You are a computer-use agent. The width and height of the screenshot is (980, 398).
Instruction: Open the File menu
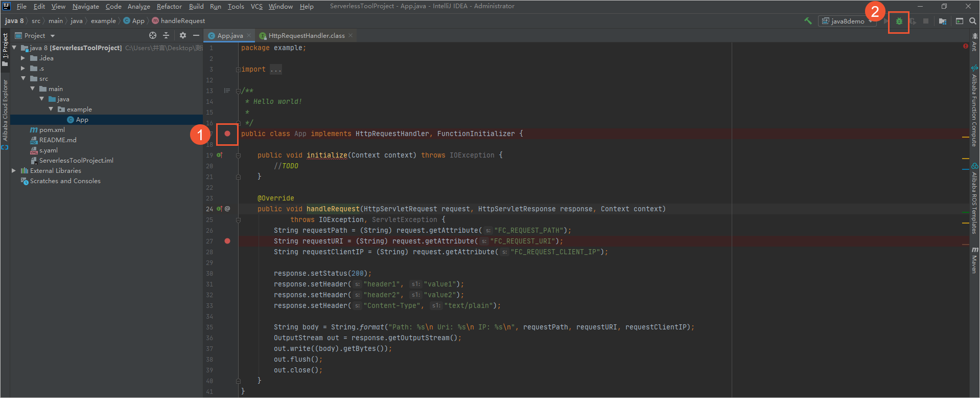pyautogui.click(x=21, y=6)
